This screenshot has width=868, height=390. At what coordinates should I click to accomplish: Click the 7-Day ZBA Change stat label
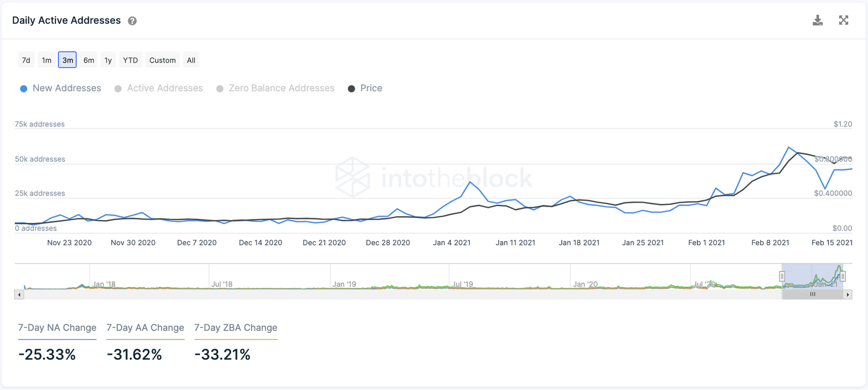coord(236,327)
